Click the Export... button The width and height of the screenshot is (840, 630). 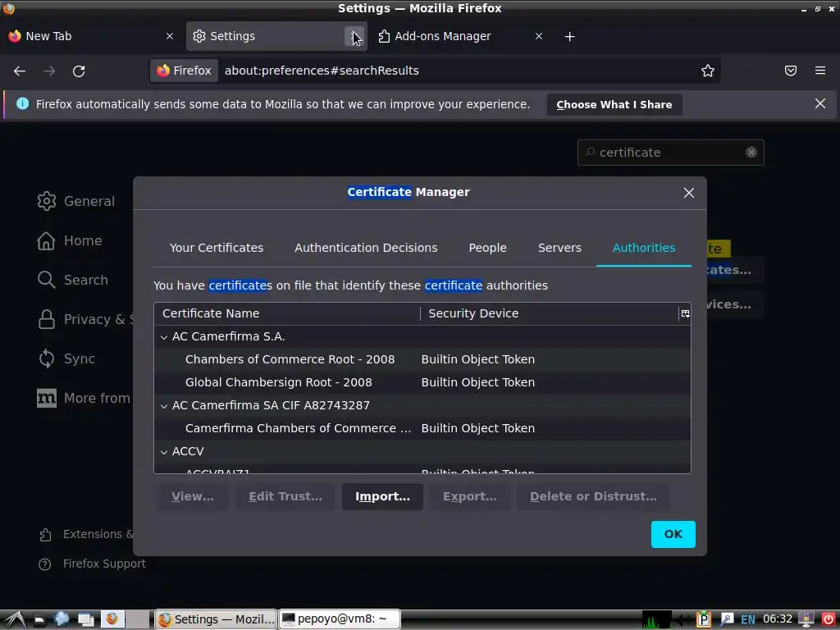click(470, 496)
